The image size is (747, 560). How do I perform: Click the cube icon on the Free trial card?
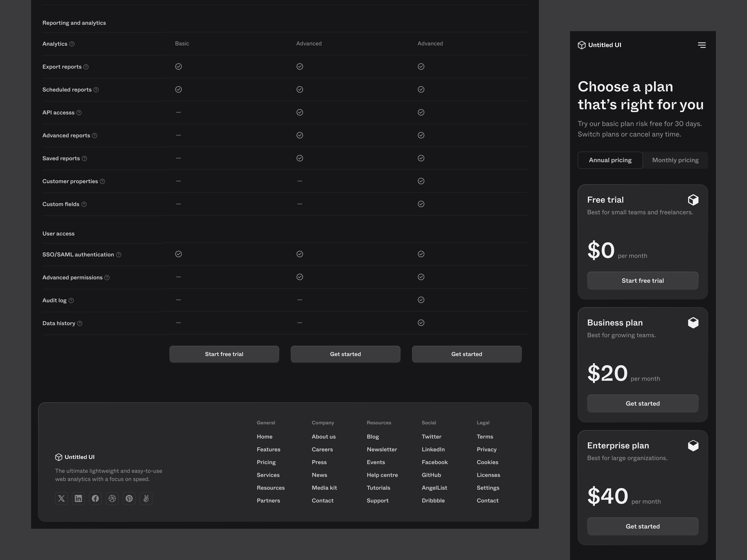click(x=693, y=199)
